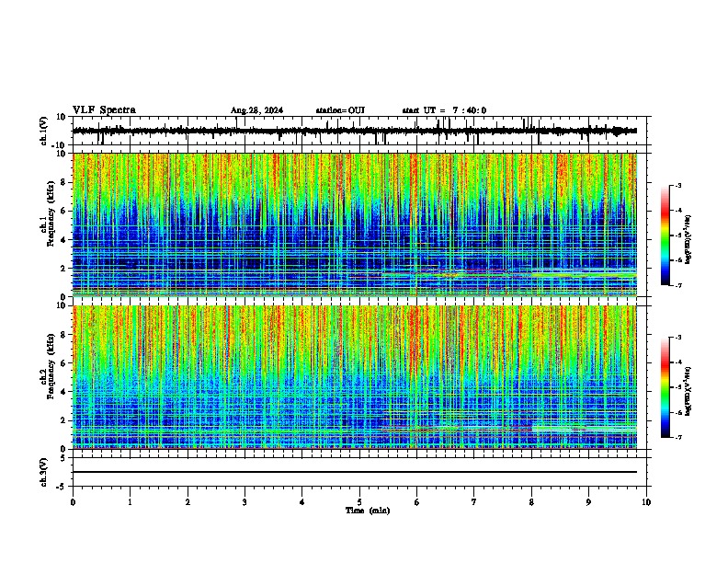Click time axis tick label "0"
Viewport: 728px width, 563px height.
pos(73,502)
